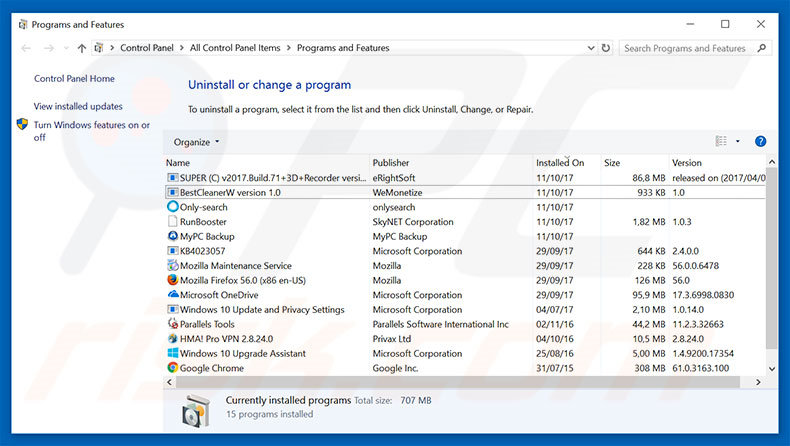
Task: Click Programs and Features breadcrumb
Action: click(343, 48)
